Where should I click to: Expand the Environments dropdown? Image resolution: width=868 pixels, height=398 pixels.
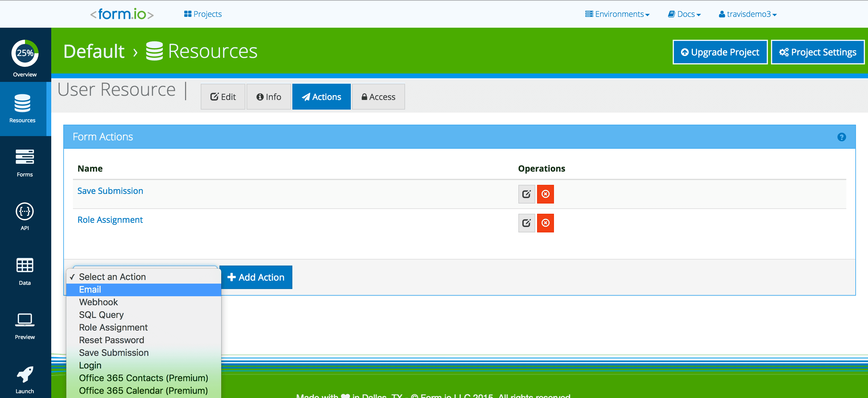pos(617,14)
